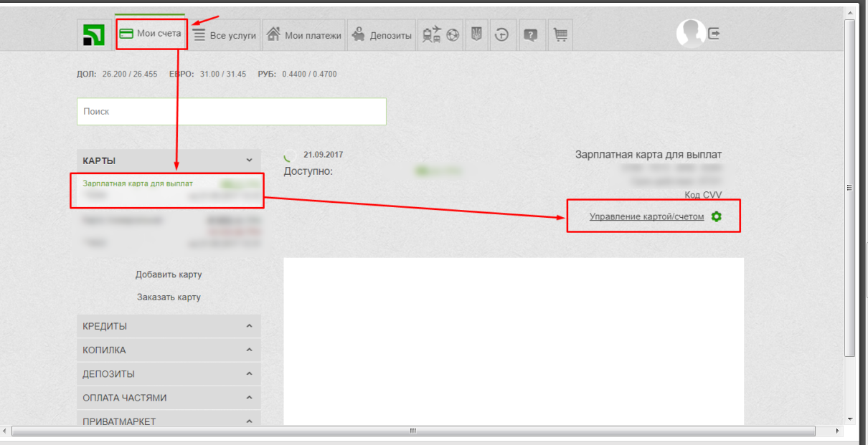
Task: Open the Депозиты tab
Action: tap(382, 35)
